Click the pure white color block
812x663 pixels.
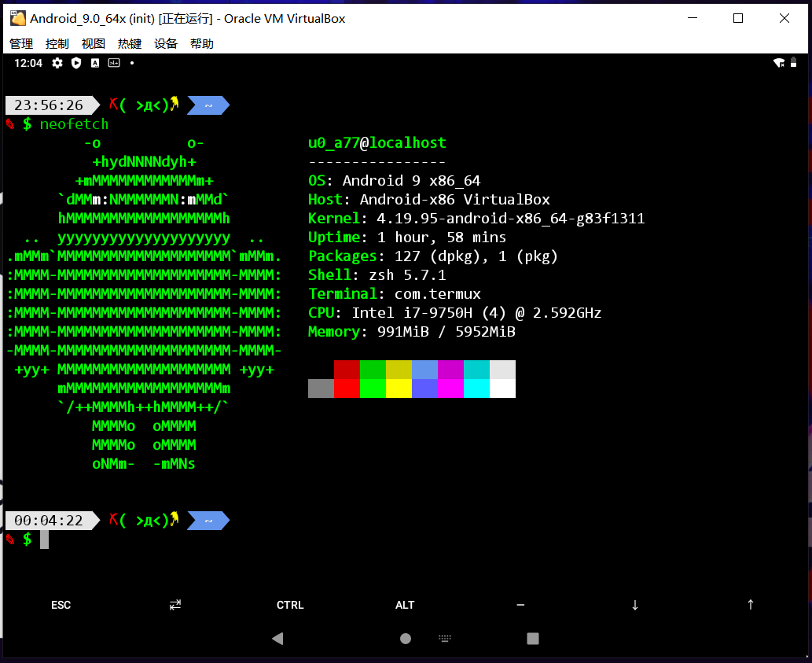502,389
